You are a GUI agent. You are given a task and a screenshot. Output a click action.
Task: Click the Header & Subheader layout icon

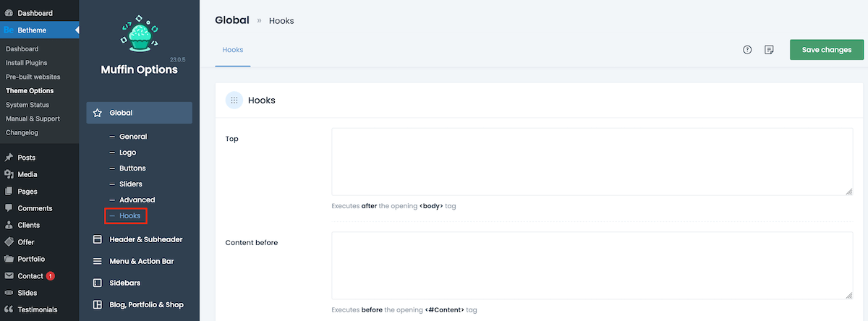coord(97,239)
